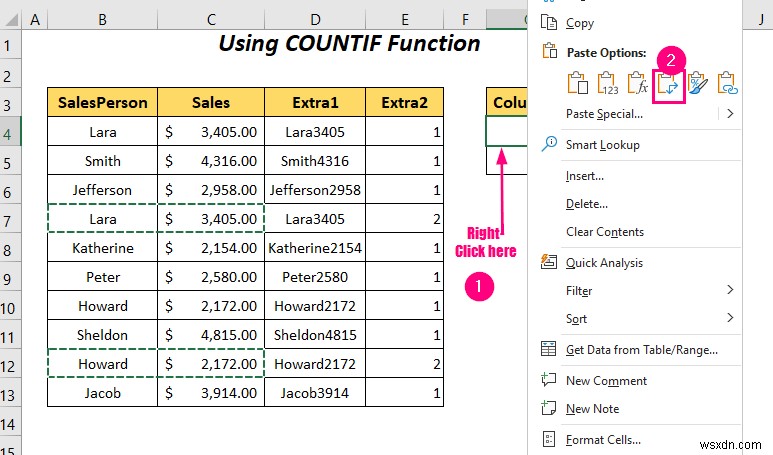Select column A header
This screenshot has height=455, width=773.
click(35, 20)
